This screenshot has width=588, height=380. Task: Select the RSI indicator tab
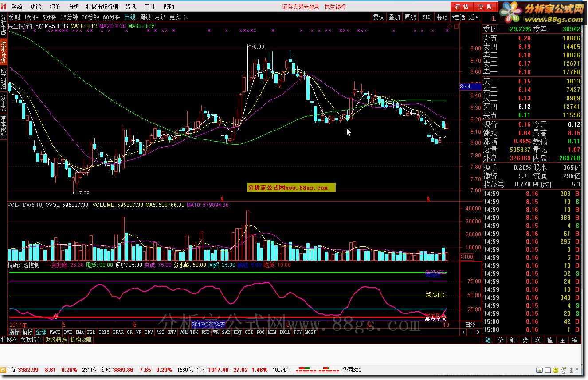(205, 332)
